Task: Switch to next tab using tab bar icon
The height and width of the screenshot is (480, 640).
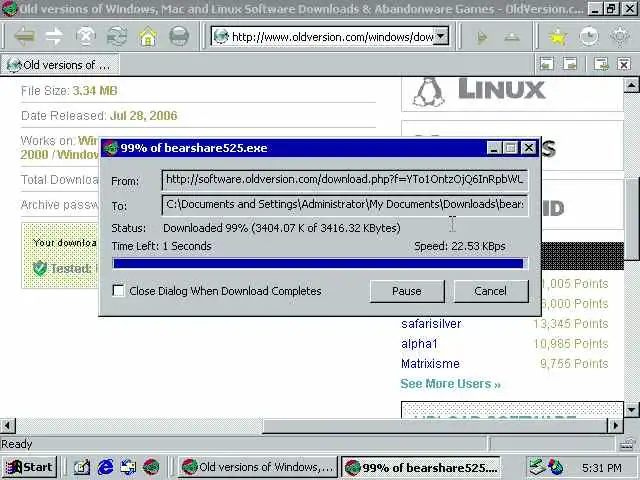Action: [570, 64]
